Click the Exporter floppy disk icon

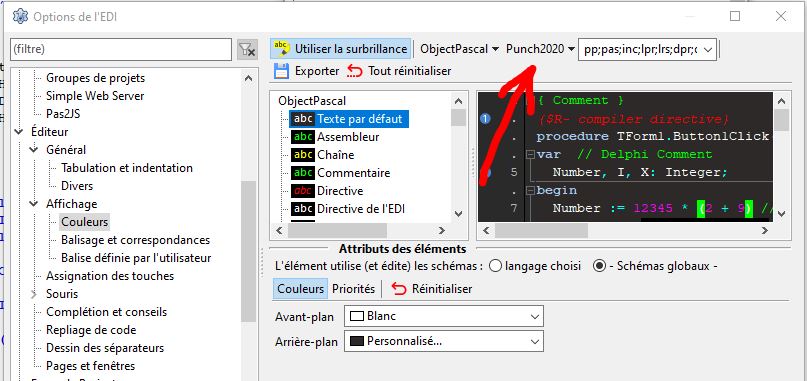pyautogui.click(x=281, y=71)
